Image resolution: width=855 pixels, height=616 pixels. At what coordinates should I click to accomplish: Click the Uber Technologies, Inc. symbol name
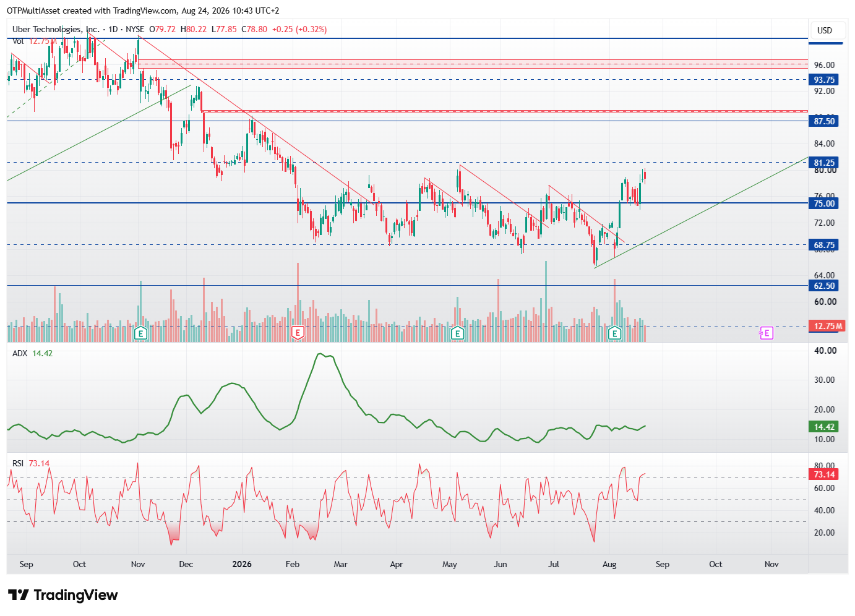[x=56, y=29]
